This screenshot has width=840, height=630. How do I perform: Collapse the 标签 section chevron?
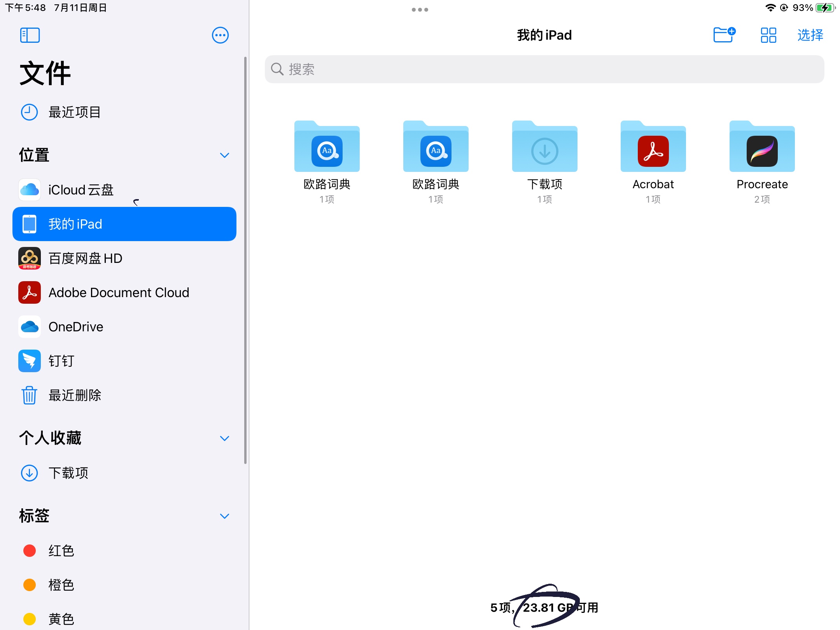(224, 516)
